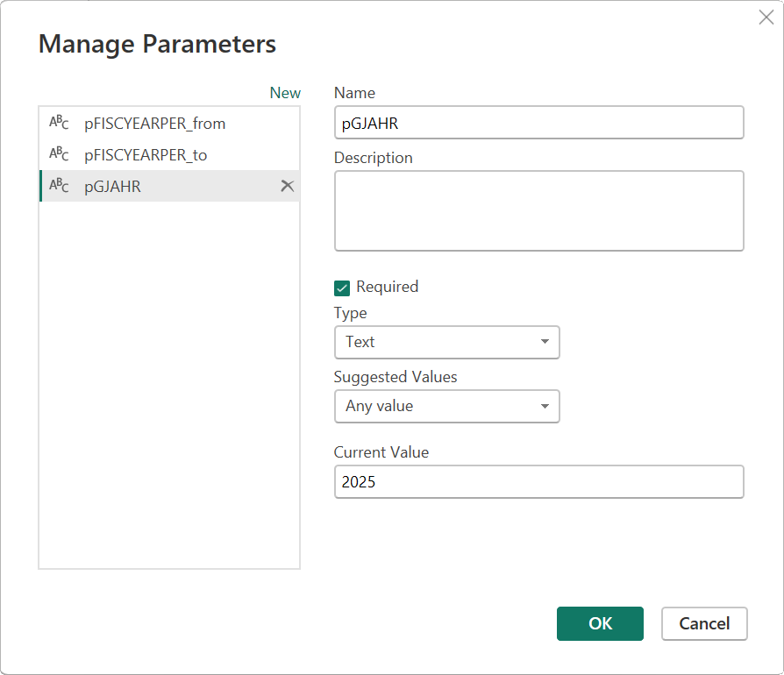
Task: Click inside the empty Description box
Action: click(x=538, y=210)
